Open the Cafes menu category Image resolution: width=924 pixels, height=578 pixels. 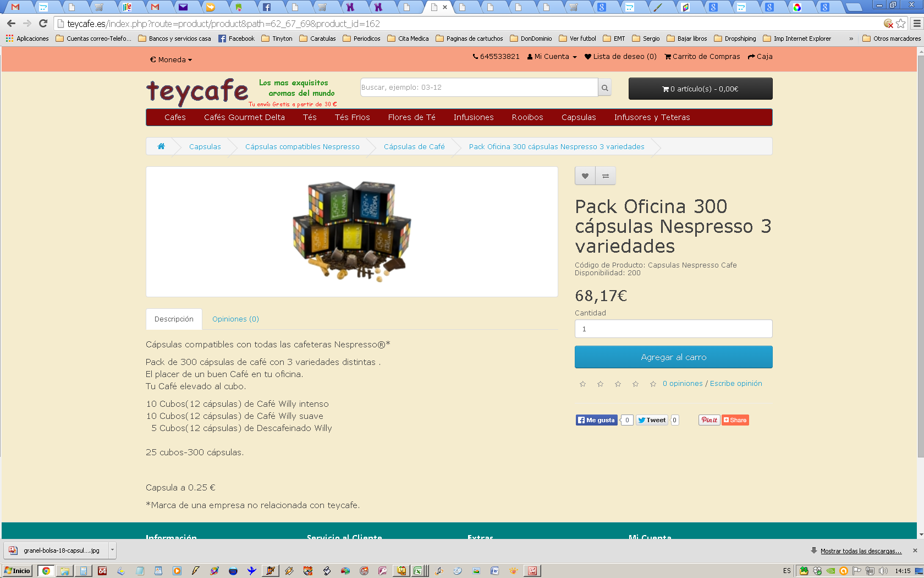[x=175, y=117]
